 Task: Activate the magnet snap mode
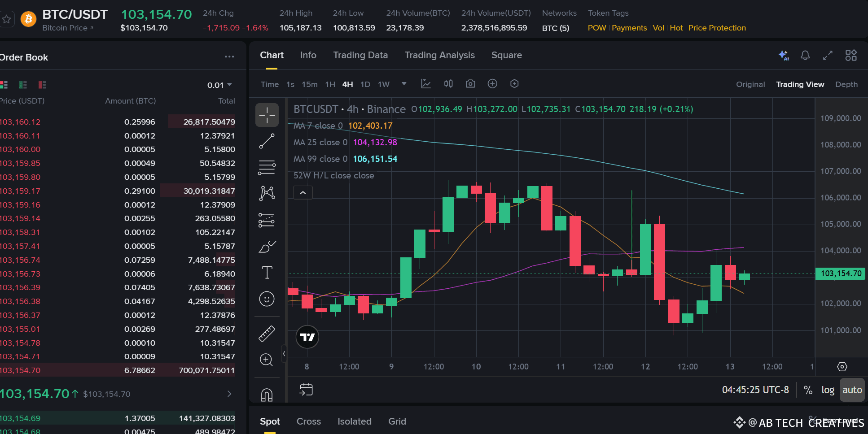point(267,395)
